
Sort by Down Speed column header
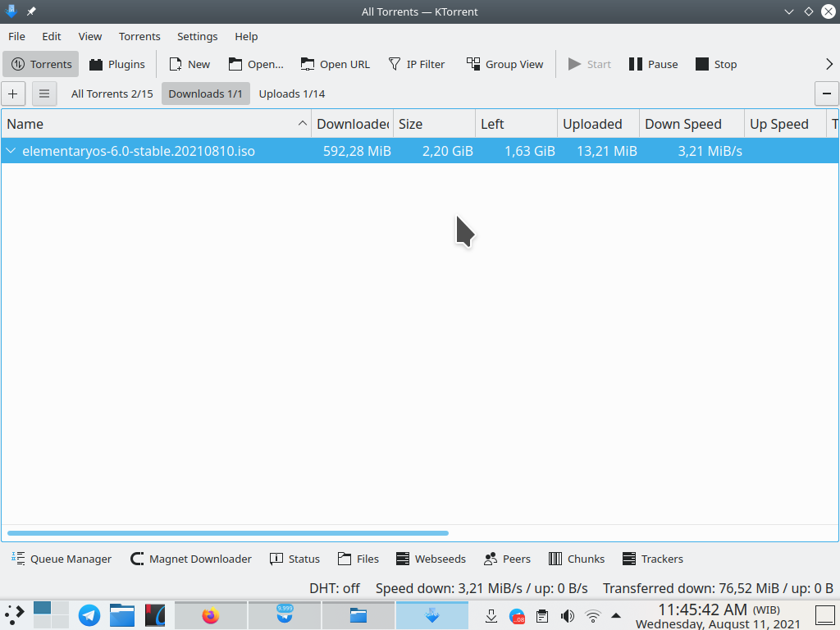tap(692, 124)
